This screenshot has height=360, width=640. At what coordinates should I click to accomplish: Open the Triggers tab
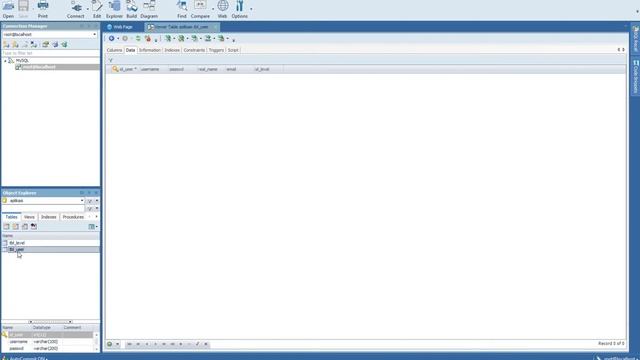[x=216, y=50]
